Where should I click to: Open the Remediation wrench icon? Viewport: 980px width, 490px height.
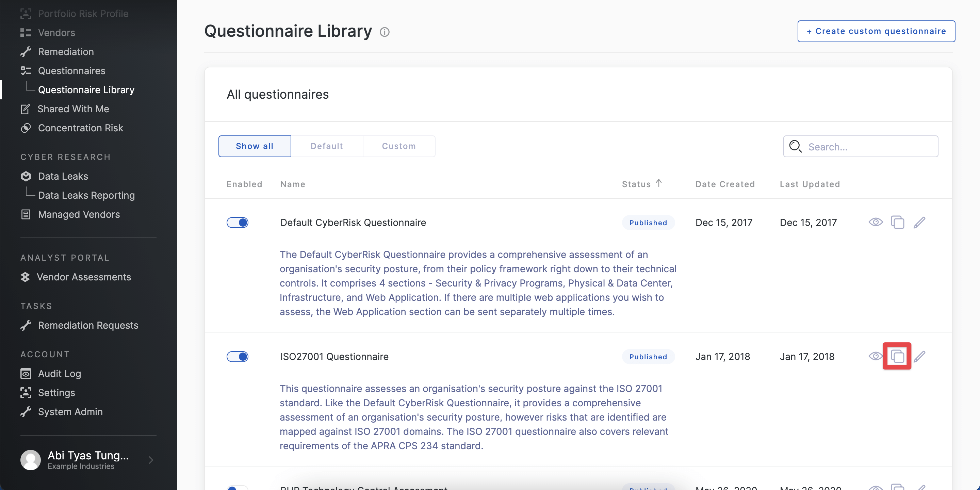point(26,51)
